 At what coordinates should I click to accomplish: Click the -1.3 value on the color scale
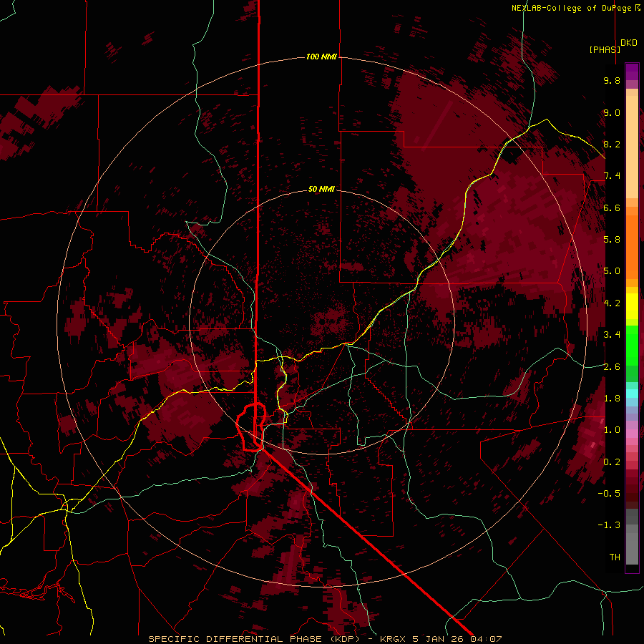coord(609,525)
